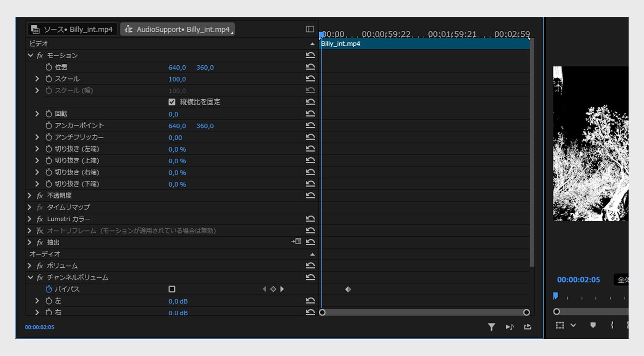Click the Program monitor timecode 00:00:02:05
Image resolution: width=644 pixels, height=356 pixels.
(x=579, y=280)
